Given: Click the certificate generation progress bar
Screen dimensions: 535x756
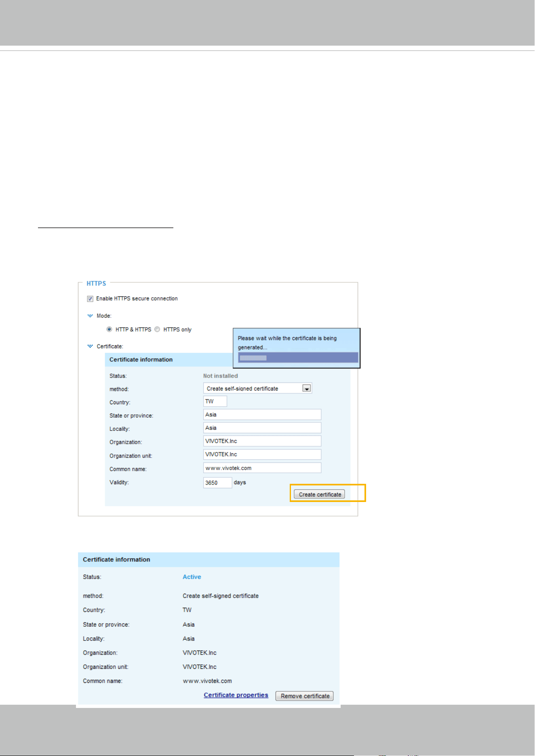Looking at the screenshot, I should [298, 358].
